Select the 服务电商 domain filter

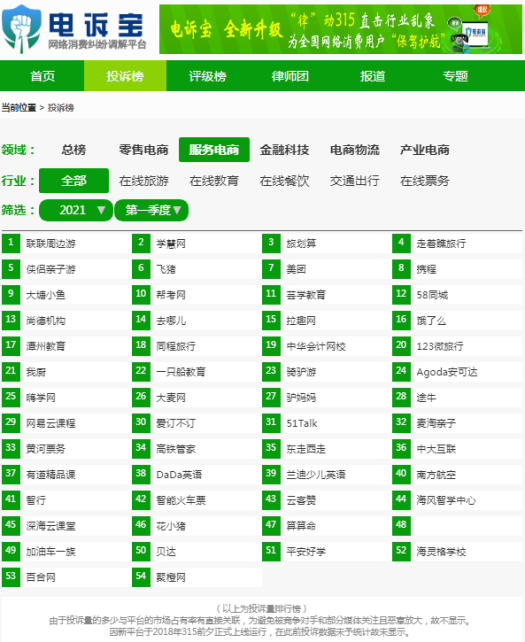pyautogui.click(x=214, y=150)
